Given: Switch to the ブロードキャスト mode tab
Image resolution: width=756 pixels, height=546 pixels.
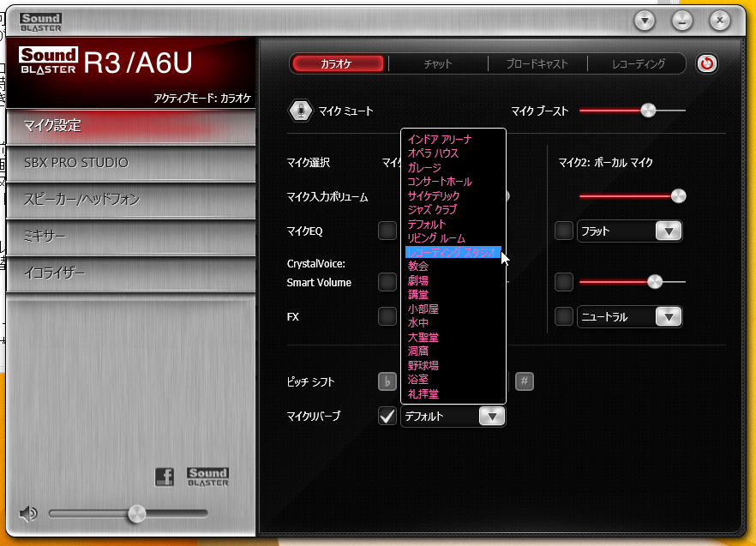Looking at the screenshot, I should pyautogui.click(x=537, y=63).
